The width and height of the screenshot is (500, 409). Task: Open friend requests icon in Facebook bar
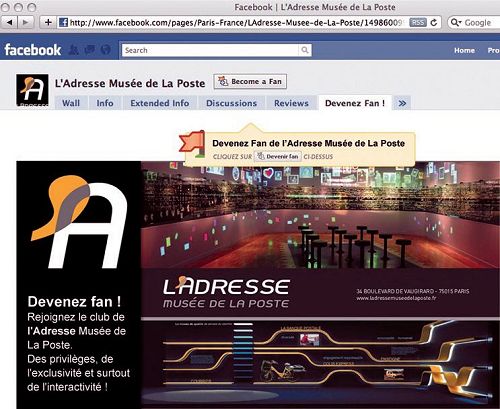point(74,50)
